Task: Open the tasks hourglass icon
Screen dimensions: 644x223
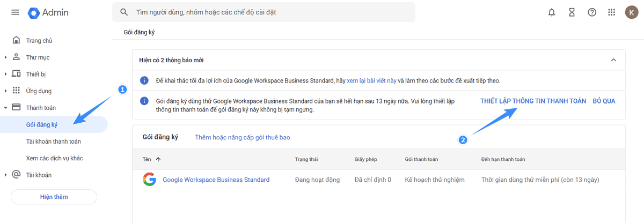Action: click(572, 12)
